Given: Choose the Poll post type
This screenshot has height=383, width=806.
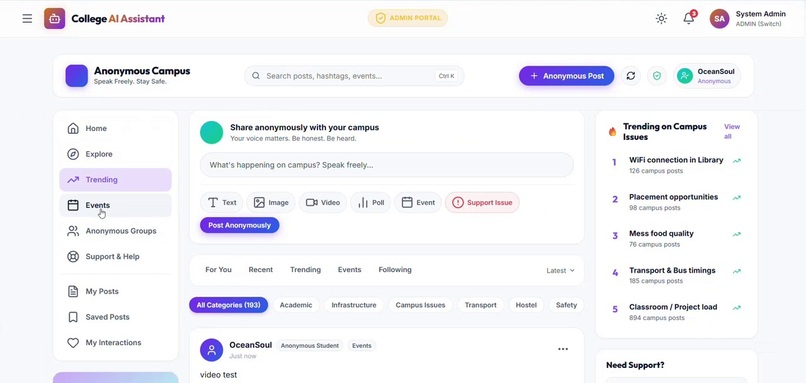Looking at the screenshot, I should tap(371, 203).
